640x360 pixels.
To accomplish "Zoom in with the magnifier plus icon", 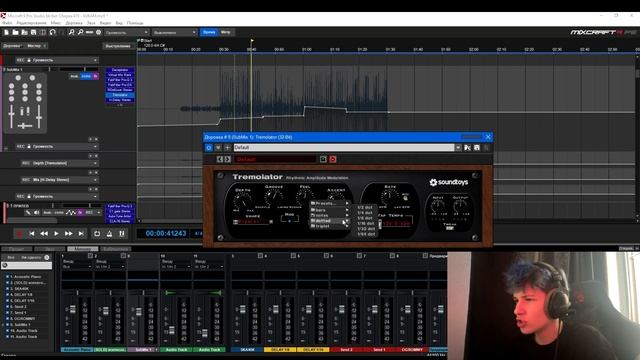I will [71, 32].
